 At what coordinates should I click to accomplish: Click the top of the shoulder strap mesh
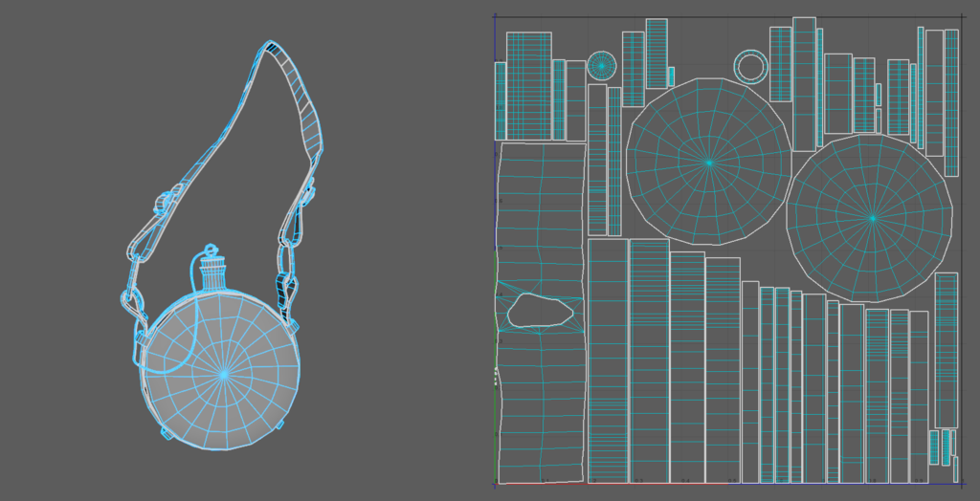click(273, 48)
